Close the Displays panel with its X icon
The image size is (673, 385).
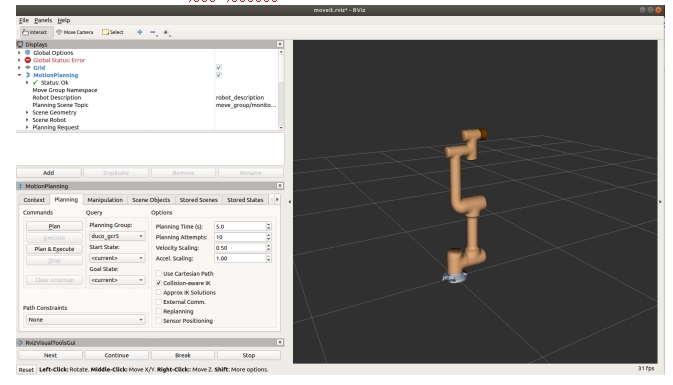pos(280,44)
